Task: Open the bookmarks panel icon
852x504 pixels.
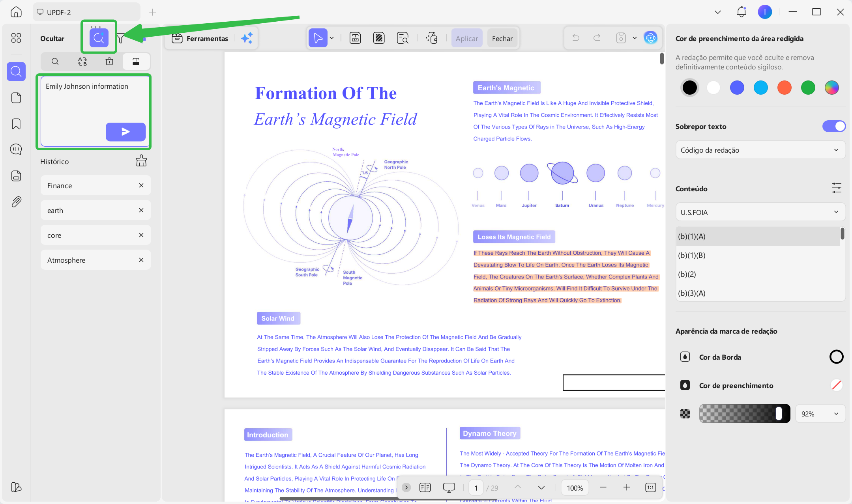Action: (x=16, y=124)
